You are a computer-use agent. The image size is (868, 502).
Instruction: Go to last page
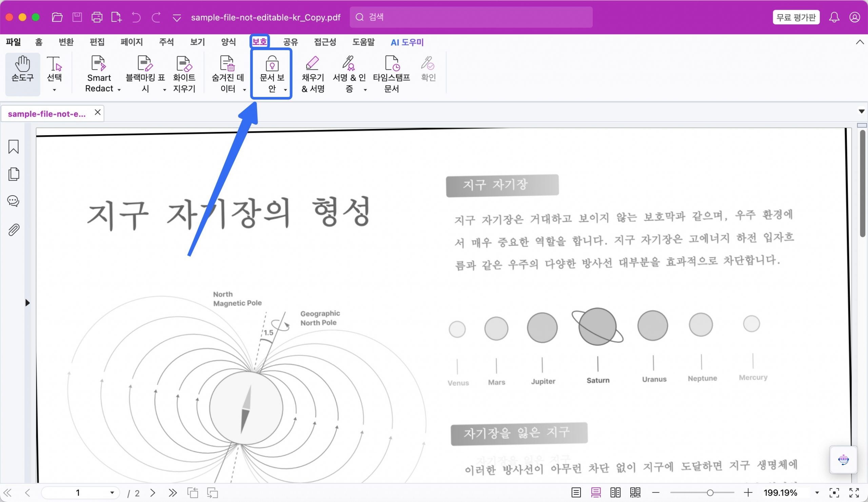coord(173,493)
